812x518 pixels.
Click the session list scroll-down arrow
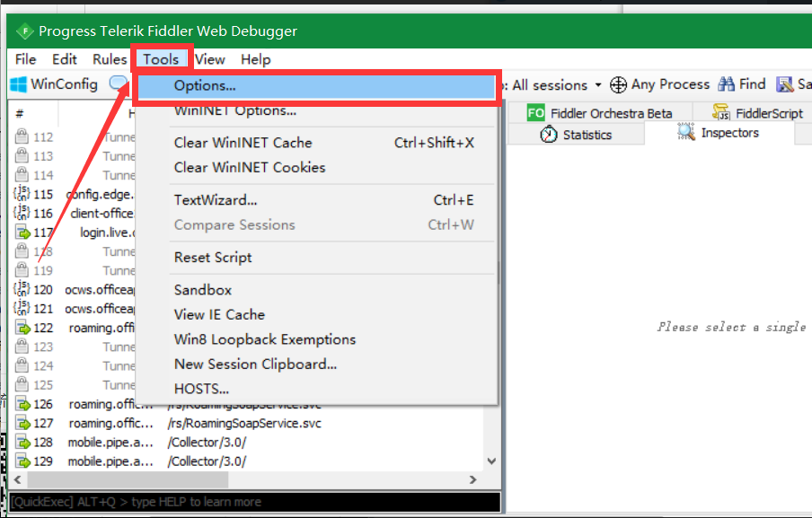tap(492, 461)
